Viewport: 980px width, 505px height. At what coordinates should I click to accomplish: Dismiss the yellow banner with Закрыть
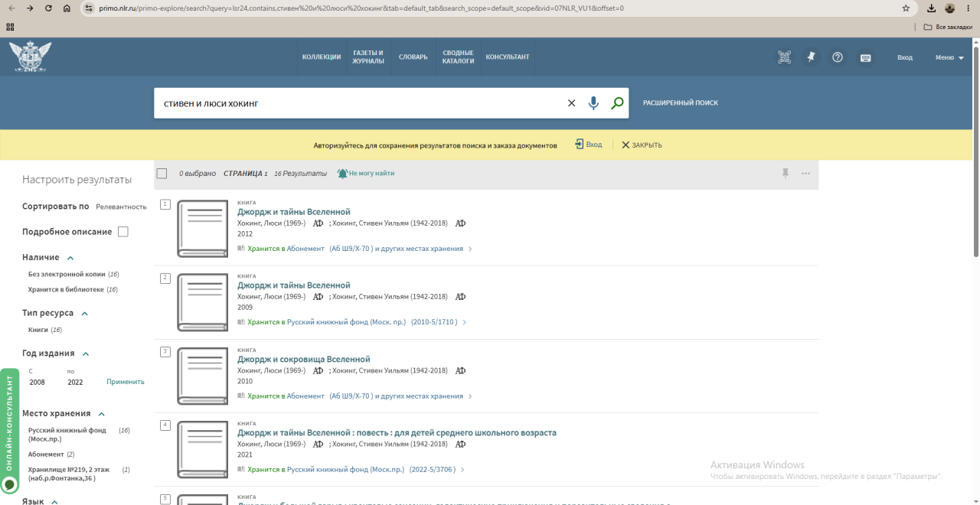pyautogui.click(x=642, y=145)
